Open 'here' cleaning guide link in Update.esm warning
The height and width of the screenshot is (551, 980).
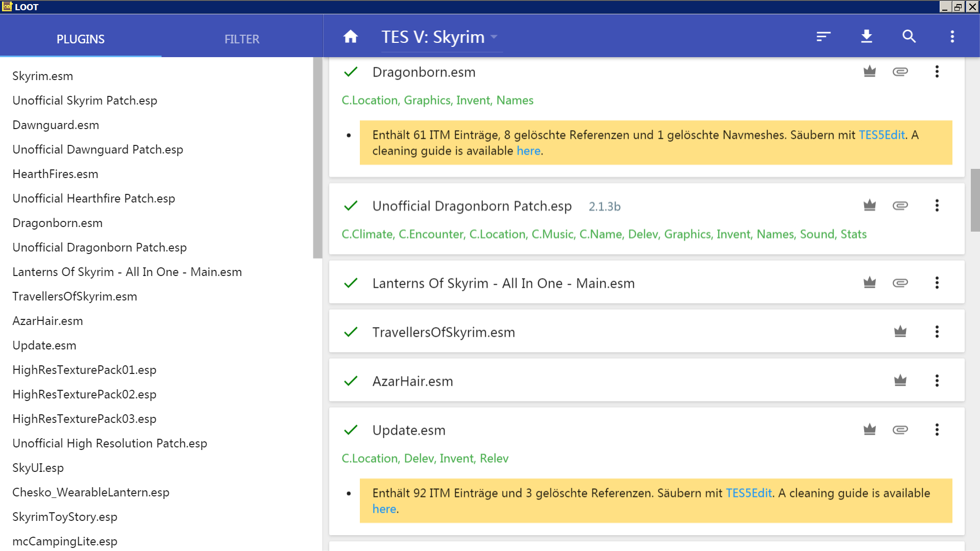tap(384, 509)
